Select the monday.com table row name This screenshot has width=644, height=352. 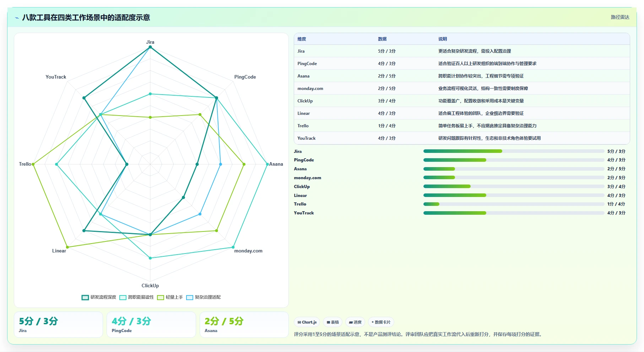(310, 89)
